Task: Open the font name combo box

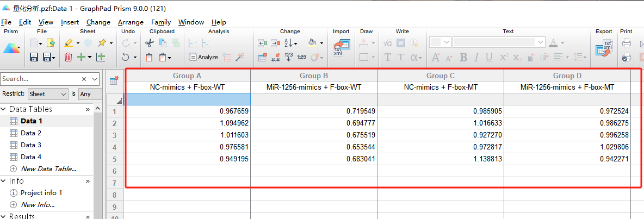Action: click(499, 42)
